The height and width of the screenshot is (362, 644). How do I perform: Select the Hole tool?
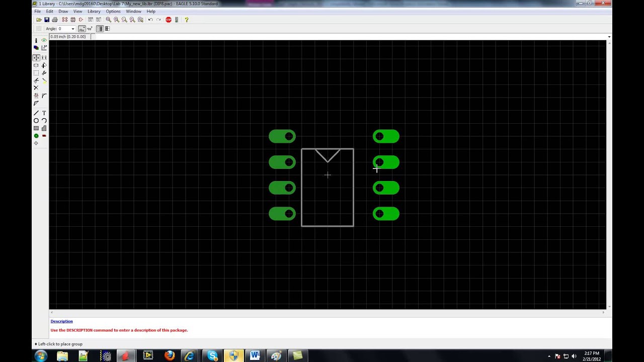click(36, 143)
